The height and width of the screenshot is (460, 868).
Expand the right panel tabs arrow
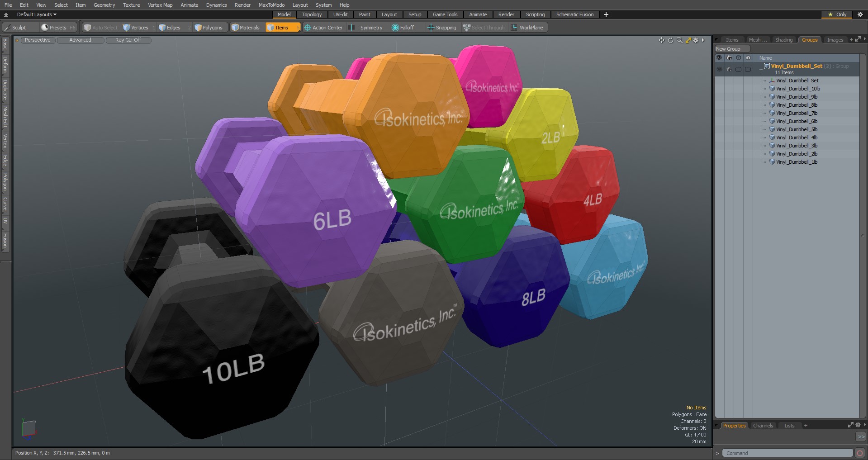864,39
